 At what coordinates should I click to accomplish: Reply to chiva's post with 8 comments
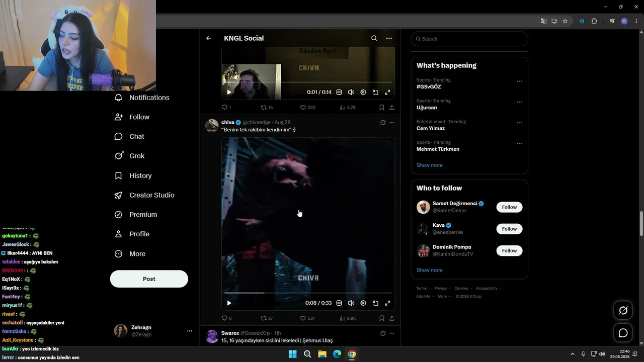(x=227, y=318)
